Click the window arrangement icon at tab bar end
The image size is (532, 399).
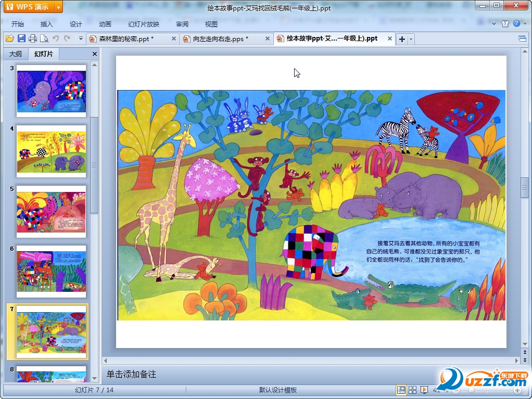point(523,38)
